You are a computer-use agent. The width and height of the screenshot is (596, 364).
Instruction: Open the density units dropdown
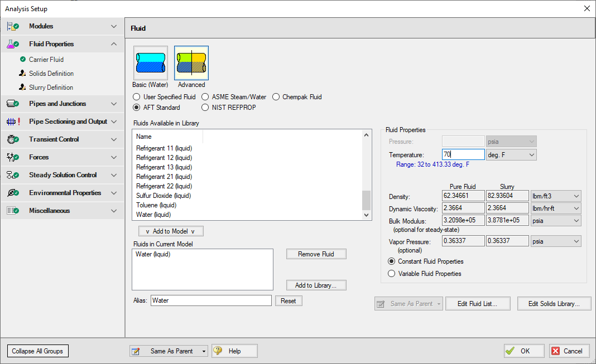(x=555, y=196)
